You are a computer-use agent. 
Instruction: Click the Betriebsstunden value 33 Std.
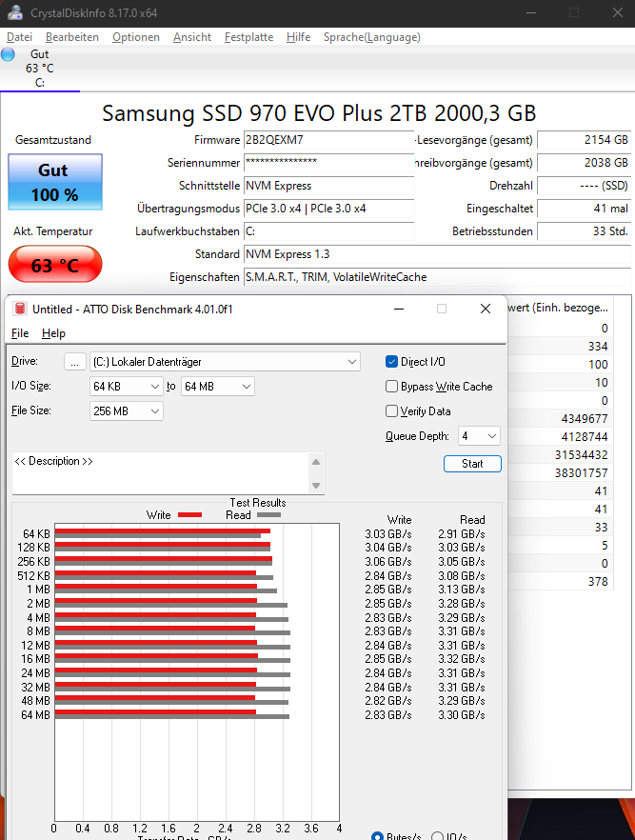(x=585, y=231)
